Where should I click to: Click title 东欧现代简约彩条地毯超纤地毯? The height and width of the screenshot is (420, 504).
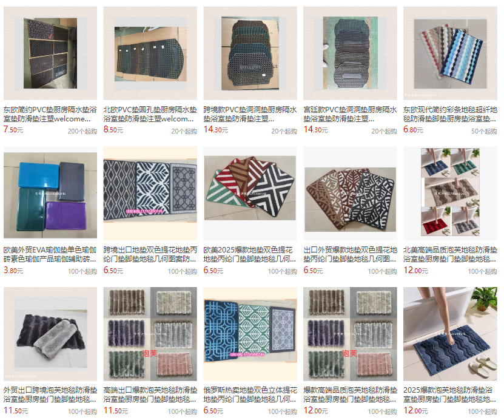[450, 115]
